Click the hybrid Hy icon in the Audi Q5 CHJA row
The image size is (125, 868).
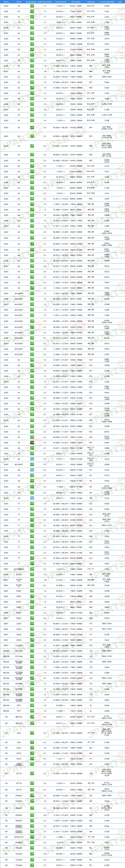click(32, 498)
